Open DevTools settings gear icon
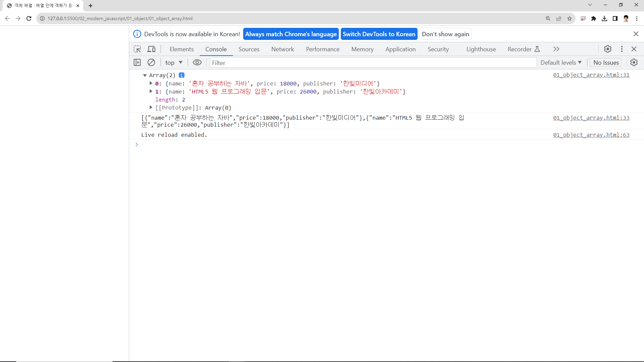The height and width of the screenshot is (362, 644). (608, 49)
